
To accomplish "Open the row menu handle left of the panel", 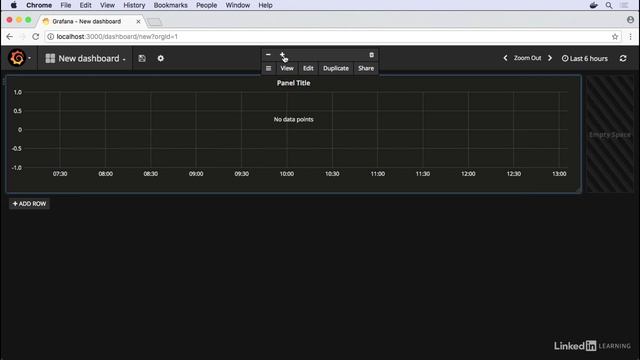I will [x=4, y=82].
